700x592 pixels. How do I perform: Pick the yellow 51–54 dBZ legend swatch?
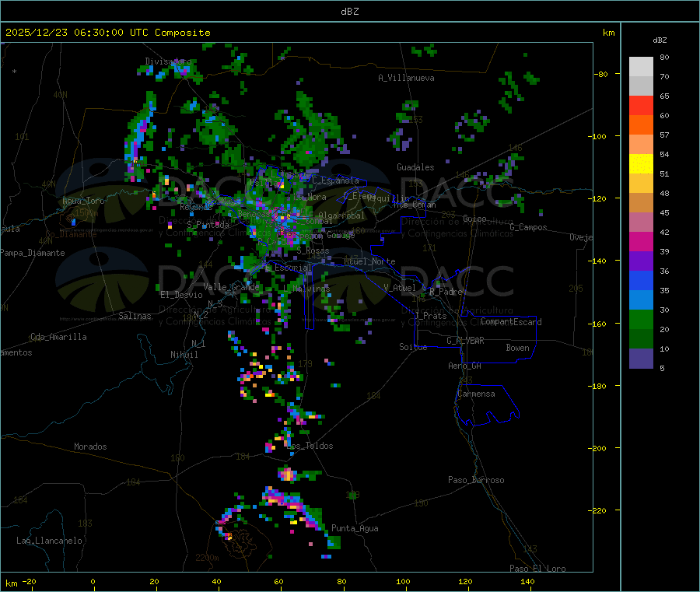(641, 164)
